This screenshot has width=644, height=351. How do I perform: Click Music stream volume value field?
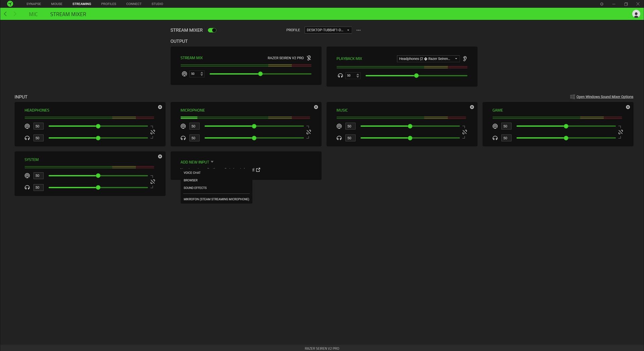pyautogui.click(x=350, y=126)
